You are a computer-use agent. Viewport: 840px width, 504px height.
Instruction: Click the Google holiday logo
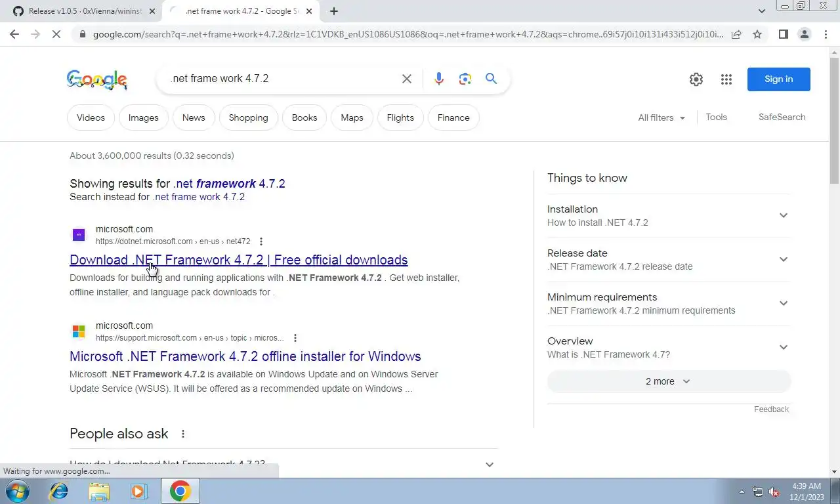coord(97,79)
